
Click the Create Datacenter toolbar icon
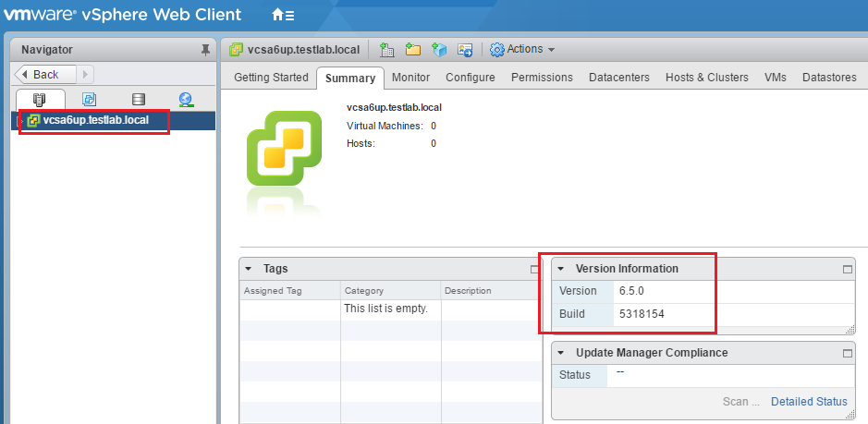387,50
